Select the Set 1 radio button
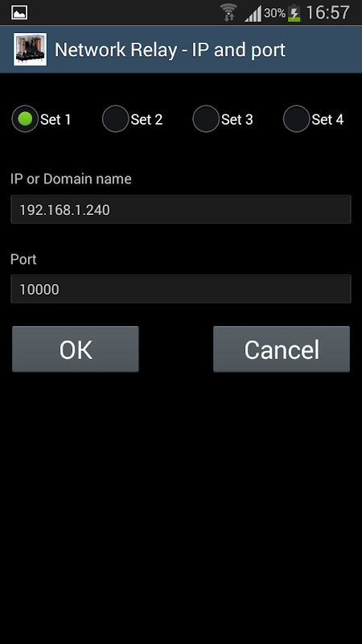This screenshot has height=644, width=362. pyautogui.click(x=25, y=119)
